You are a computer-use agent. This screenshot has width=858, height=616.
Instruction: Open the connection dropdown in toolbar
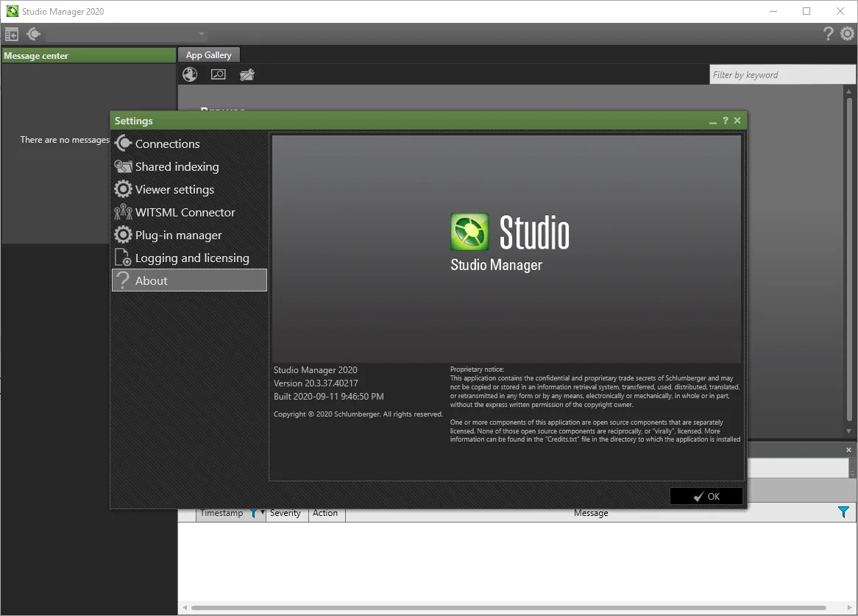202,35
